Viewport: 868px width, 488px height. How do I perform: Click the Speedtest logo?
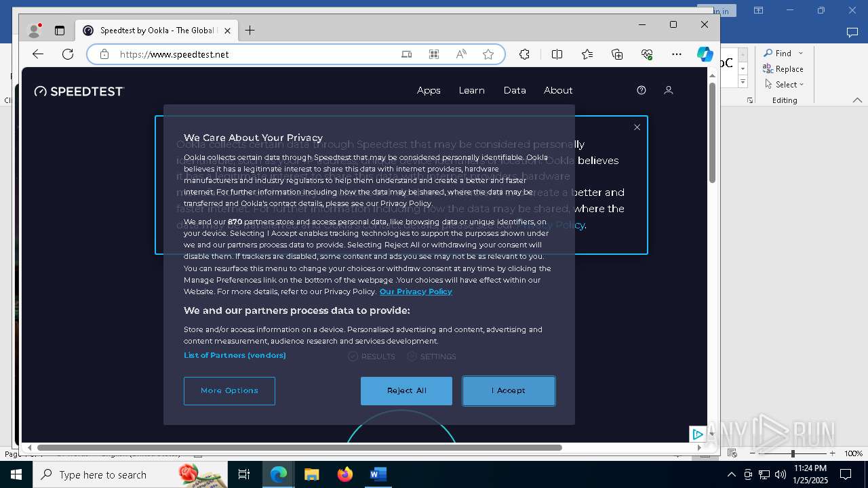pos(79,91)
